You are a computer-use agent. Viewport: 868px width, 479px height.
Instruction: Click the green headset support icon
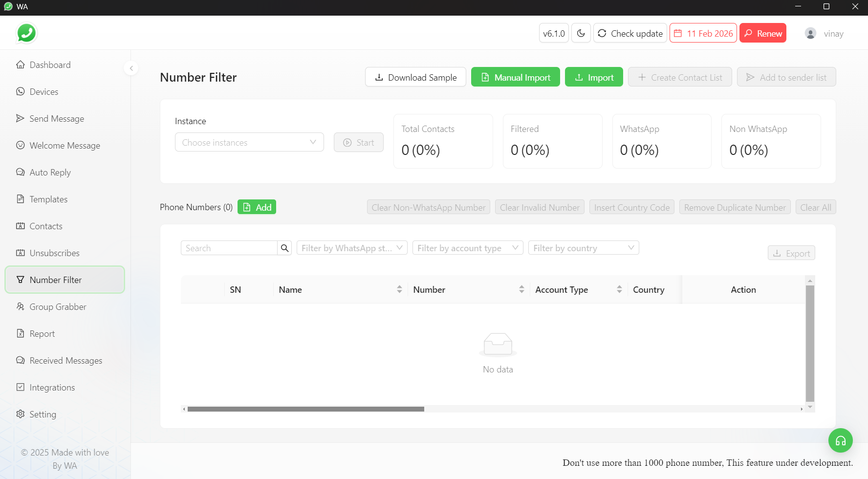click(840, 440)
